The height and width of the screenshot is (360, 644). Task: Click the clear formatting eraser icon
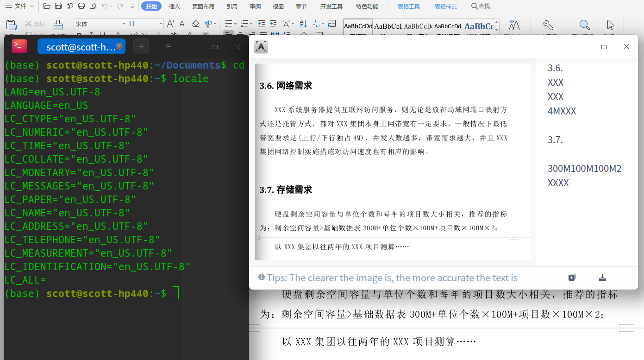(x=195, y=24)
